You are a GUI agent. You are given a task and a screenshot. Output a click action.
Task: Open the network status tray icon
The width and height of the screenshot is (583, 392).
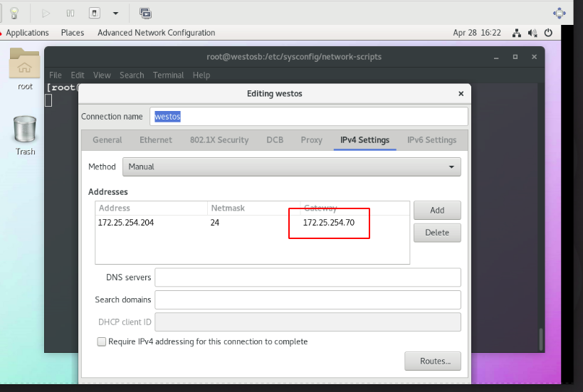517,33
